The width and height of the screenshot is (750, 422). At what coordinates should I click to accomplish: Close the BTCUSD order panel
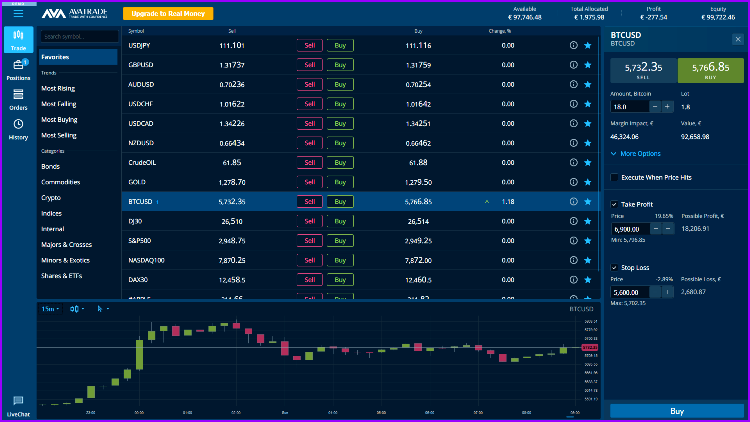[738, 39]
